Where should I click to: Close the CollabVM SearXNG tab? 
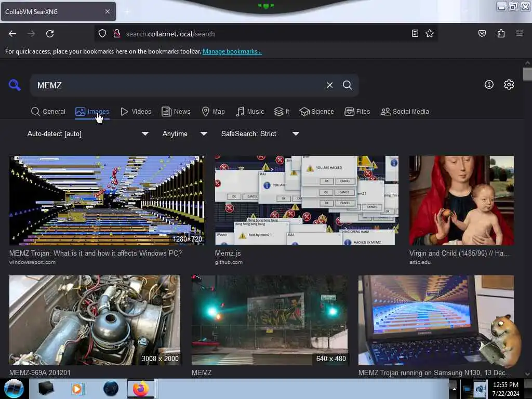point(107,11)
